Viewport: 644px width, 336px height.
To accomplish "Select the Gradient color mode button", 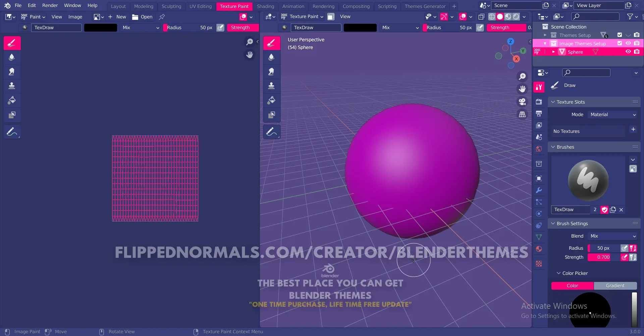I will [615, 286].
